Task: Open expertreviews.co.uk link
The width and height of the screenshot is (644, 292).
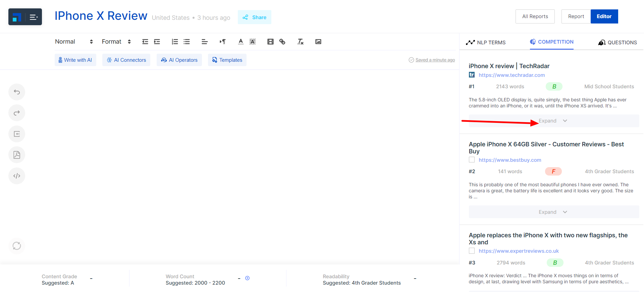Action: (x=519, y=251)
